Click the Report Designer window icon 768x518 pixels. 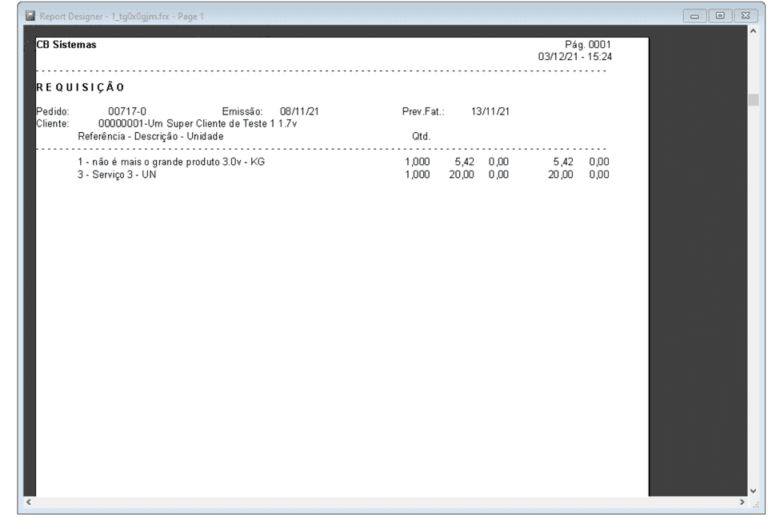pyautogui.click(x=30, y=16)
